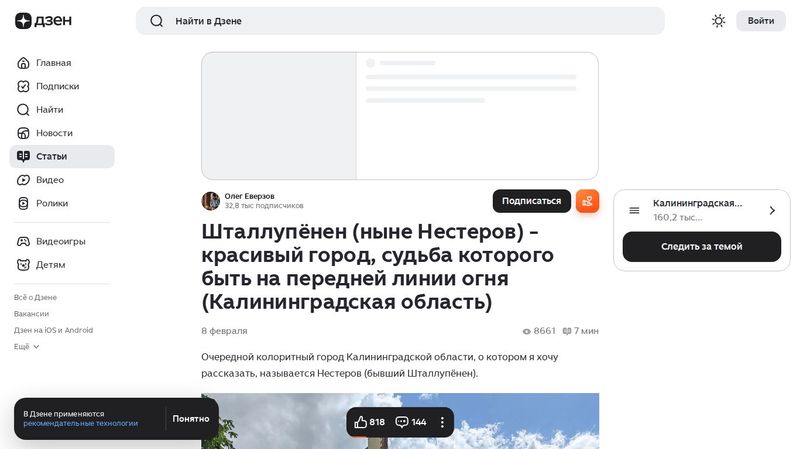Expand the Ещё footer menu
This screenshot has width=800, height=449.
[27, 346]
